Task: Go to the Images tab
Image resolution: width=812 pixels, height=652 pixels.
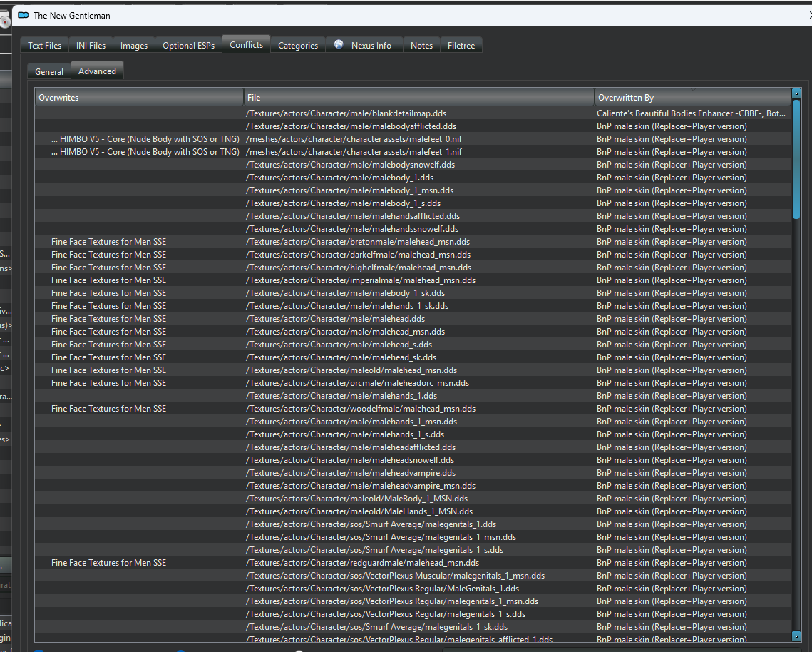Action: [133, 45]
